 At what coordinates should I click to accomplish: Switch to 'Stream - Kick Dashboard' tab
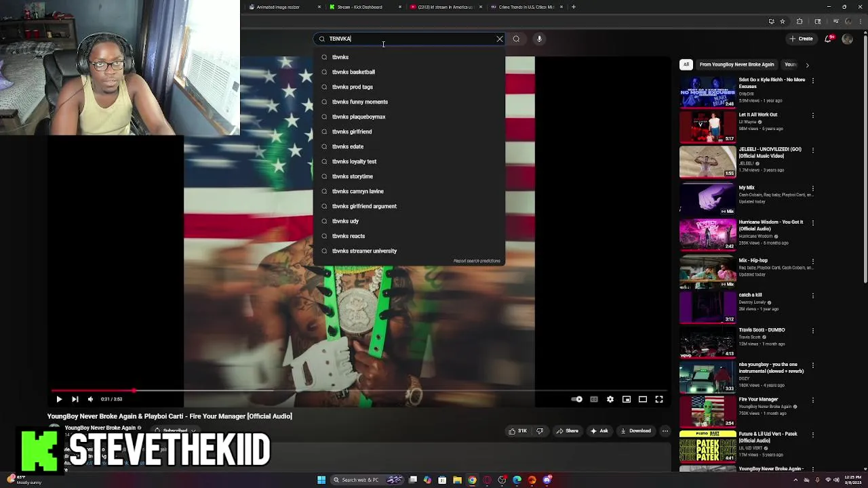363,7
